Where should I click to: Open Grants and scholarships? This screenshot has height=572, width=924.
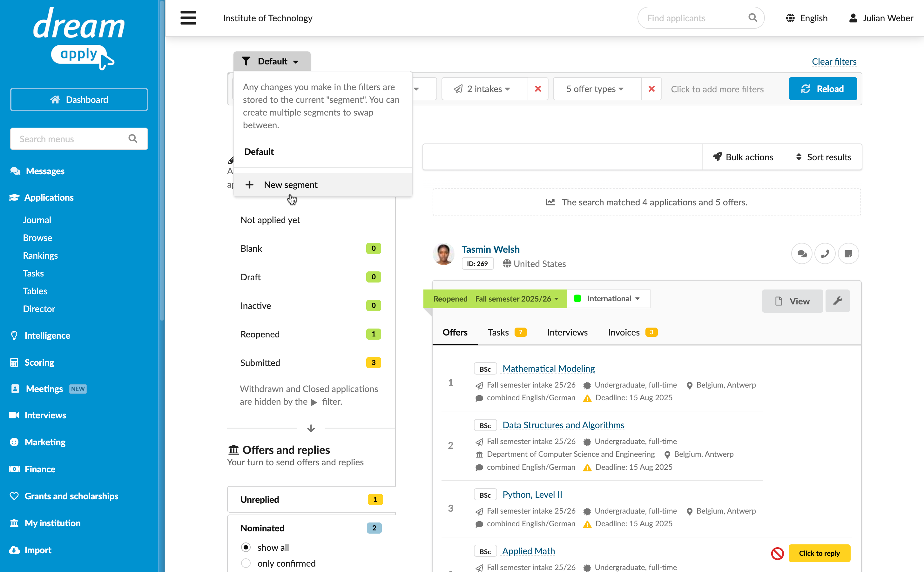coord(71,496)
